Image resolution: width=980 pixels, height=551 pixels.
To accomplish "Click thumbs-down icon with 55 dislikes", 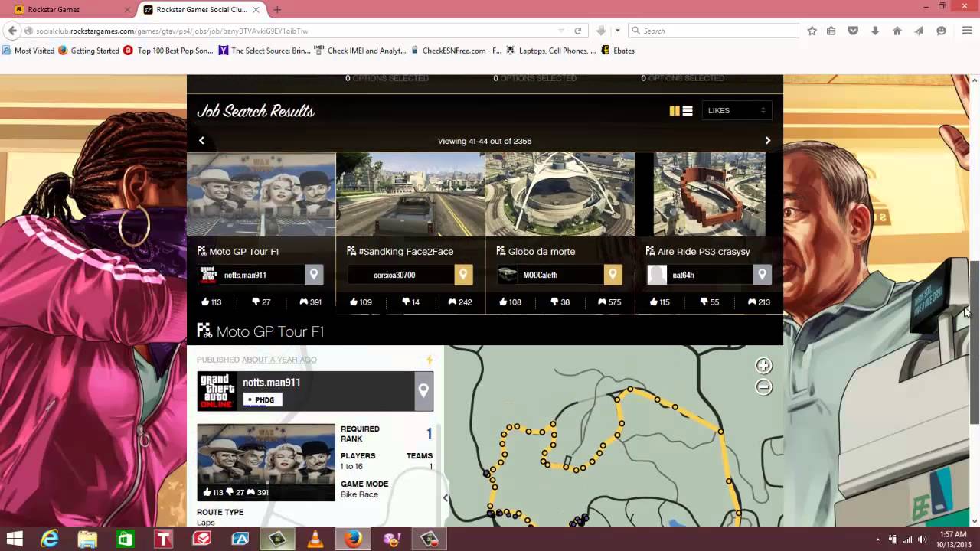I will click(704, 302).
